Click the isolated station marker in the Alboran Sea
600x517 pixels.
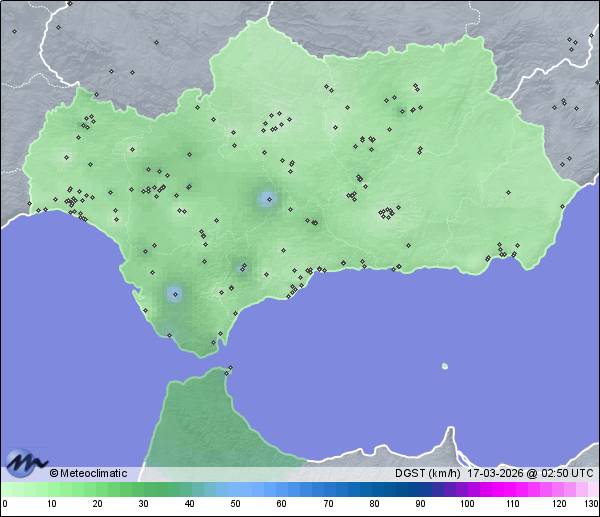(x=445, y=366)
